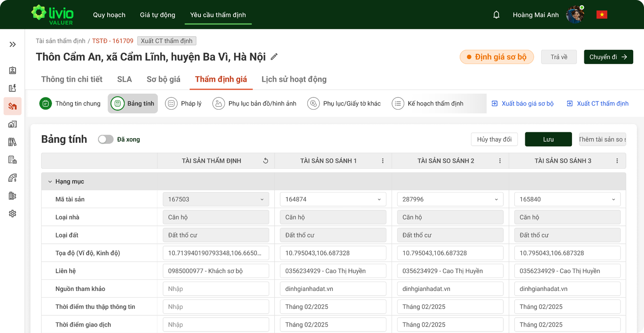Click the reset icon in Tài sản thẩm định header
The width and height of the screenshot is (644, 333).
(x=265, y=161)
